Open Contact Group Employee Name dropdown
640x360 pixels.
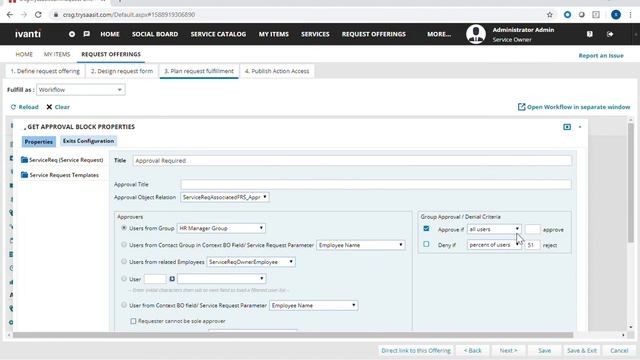point(361,245)
